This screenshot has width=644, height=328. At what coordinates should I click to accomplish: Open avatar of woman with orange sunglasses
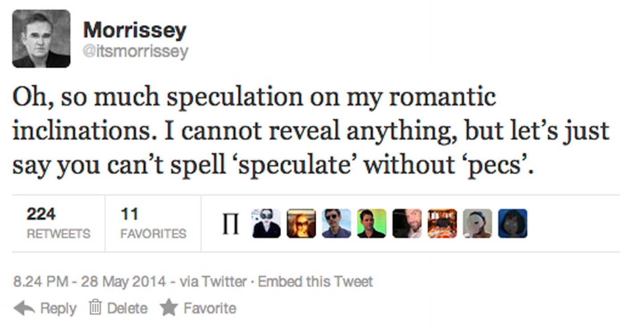coord(301,224)
